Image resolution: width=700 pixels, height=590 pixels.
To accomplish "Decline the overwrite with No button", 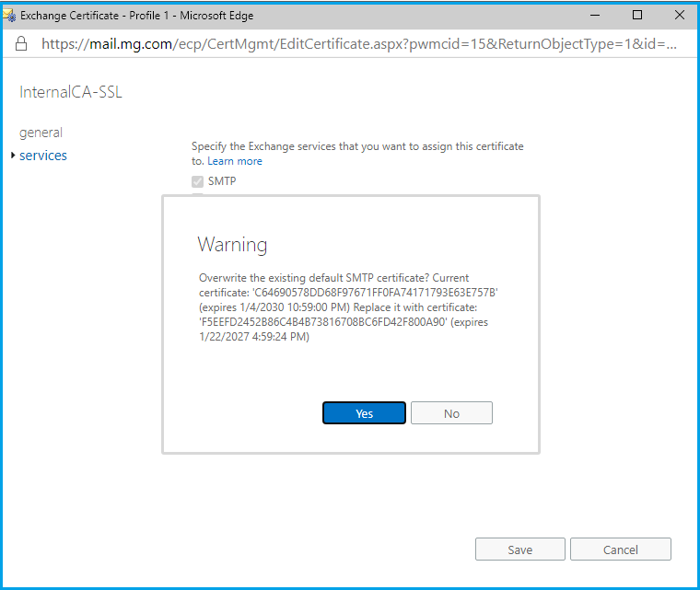I will point(451,413).
